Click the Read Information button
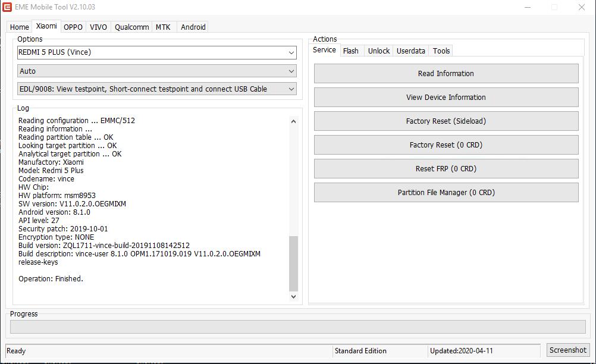Image resolution: width=596 pixels, height=364 pixels. [x=446, y=73]
